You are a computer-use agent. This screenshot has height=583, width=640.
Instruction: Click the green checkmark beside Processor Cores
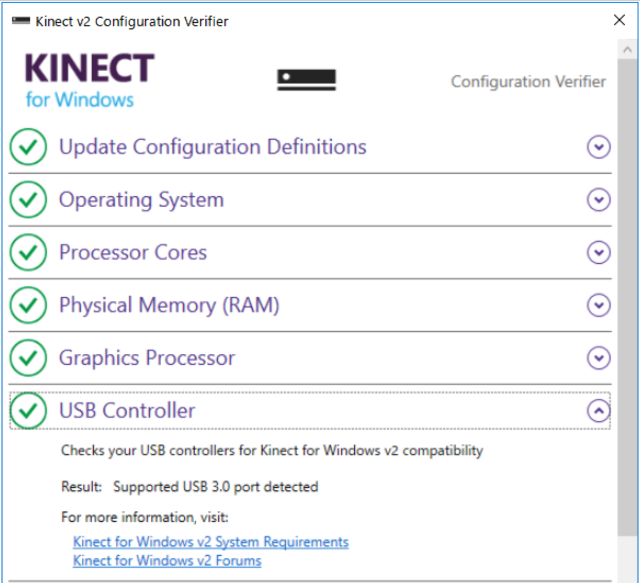click(x=28, y=252)
